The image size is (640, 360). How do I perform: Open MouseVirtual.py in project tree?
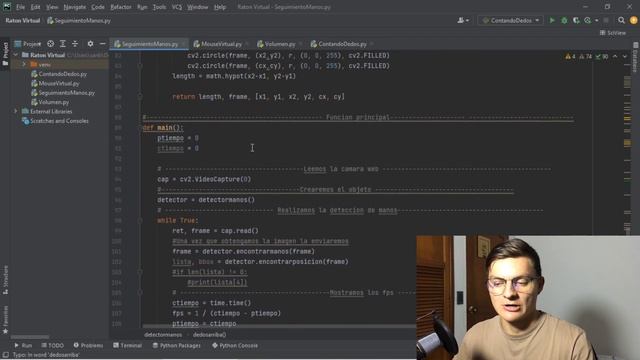(x=55, y=83)
